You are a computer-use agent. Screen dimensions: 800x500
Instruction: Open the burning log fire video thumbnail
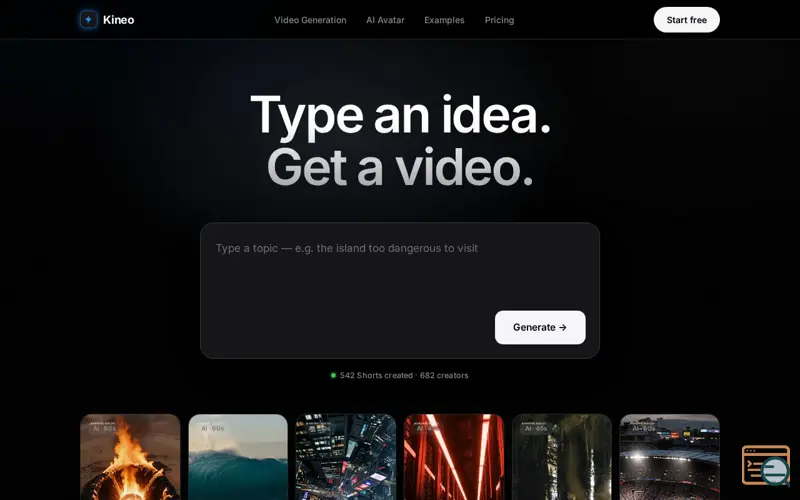(x=130, y=457)
